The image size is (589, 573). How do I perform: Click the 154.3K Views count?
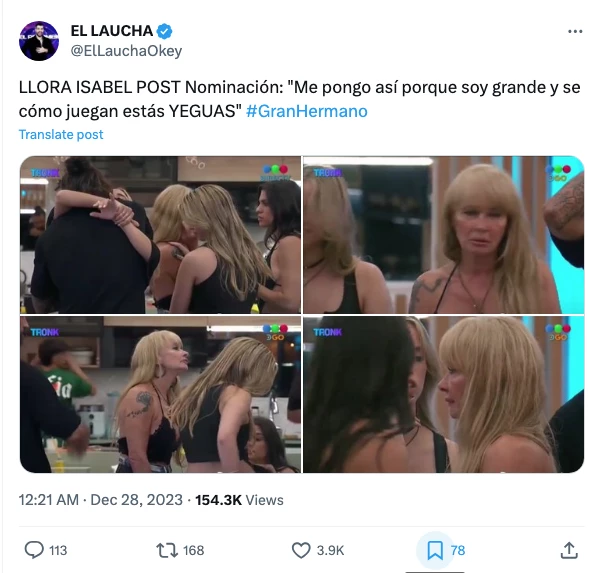tap(239, 500)
